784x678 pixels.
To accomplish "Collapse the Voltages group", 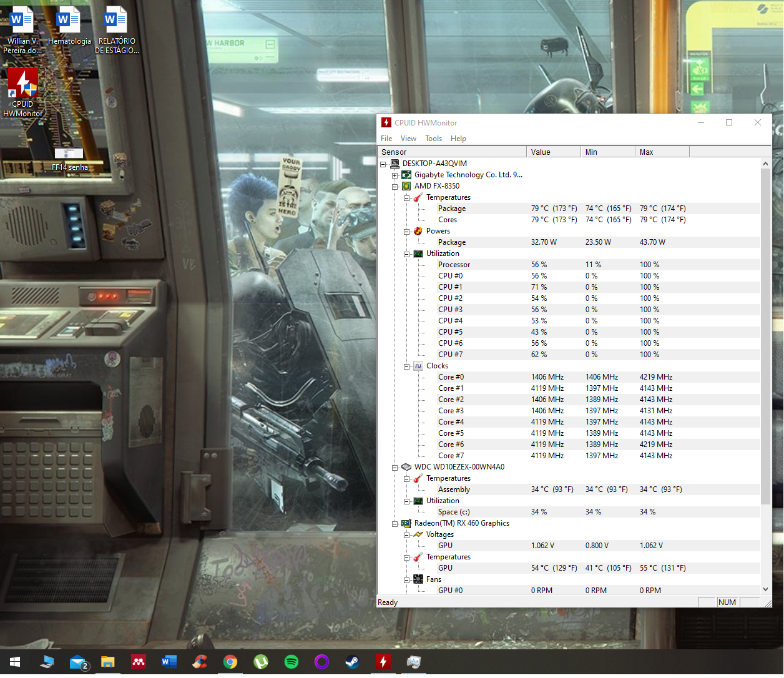I will [406, 535].
